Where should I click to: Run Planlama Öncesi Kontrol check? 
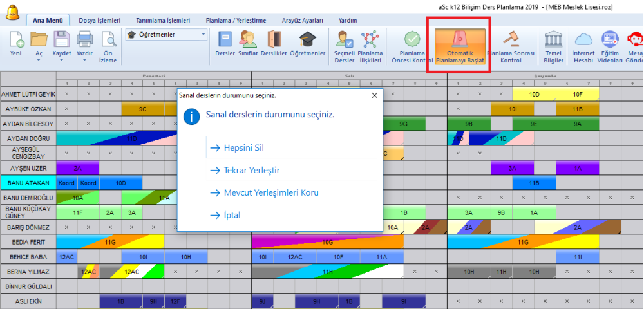pos(411,46)
